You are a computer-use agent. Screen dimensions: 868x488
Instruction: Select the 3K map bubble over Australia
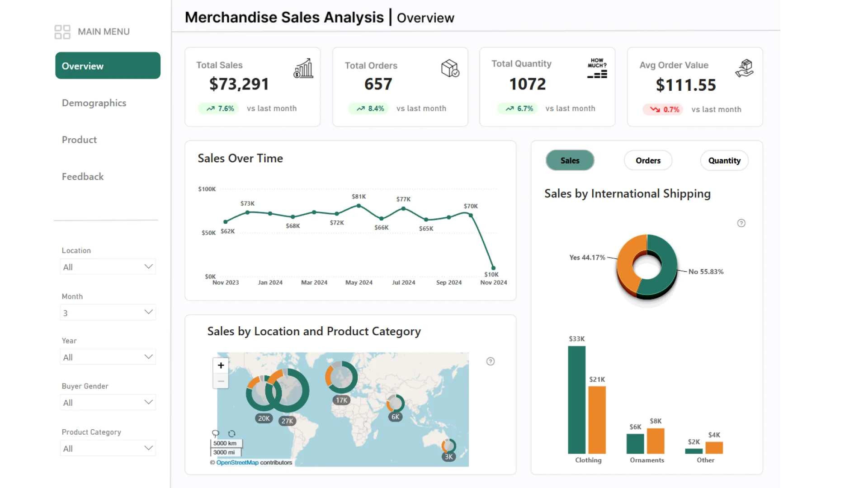448,446
